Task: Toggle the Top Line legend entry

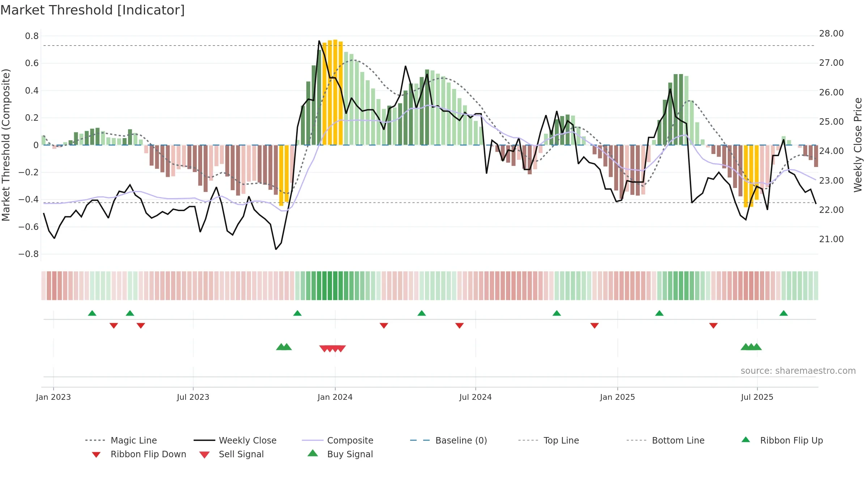Action: (548, 440)
